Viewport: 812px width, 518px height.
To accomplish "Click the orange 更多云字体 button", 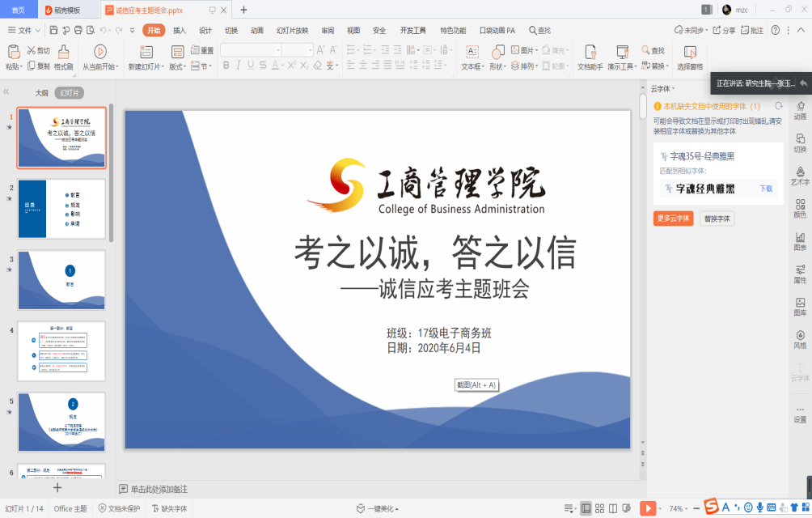I will [x=673, y=218].
